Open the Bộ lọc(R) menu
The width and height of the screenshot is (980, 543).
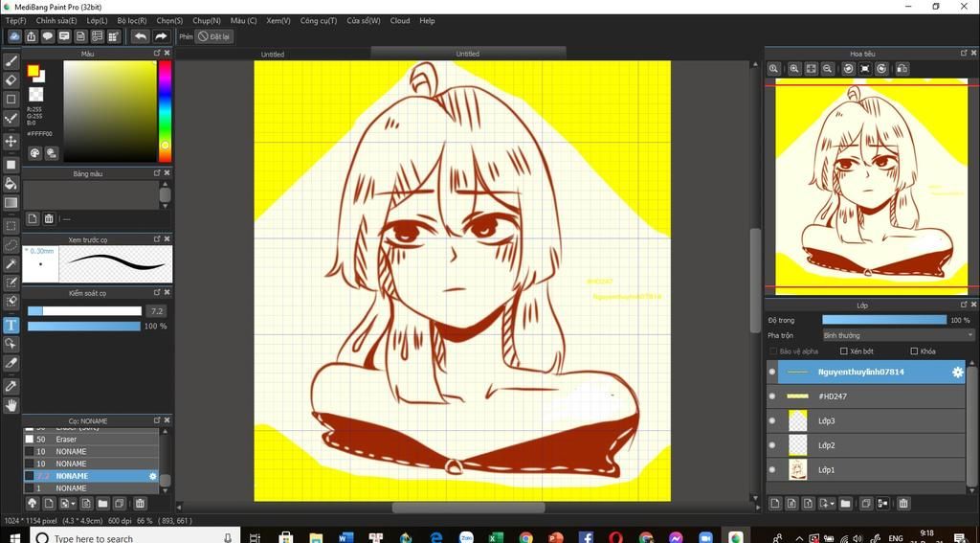point(132,21)
